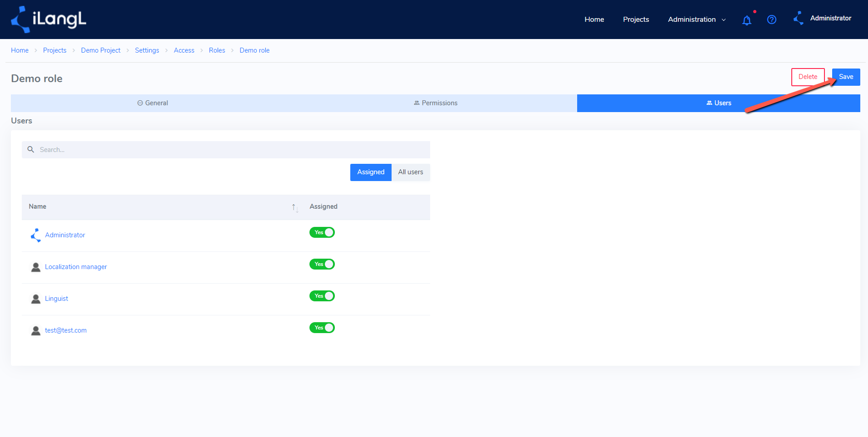Open the help question mark icon
Screen dimensions: 868x437
point(772,20)
